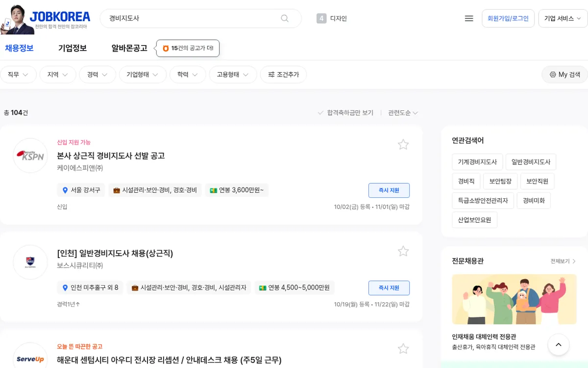Click the rank 4 trending keyword 디자인
This screenshot has width=588, height=368.
(x=332, y=19)
